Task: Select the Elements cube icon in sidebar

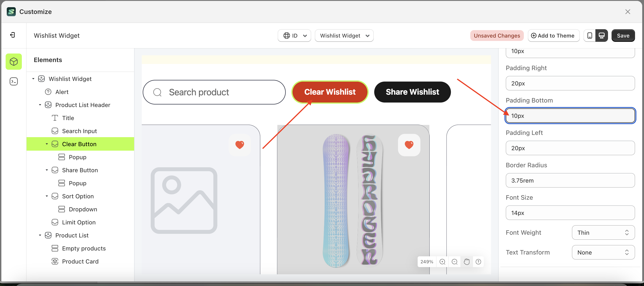Action: tap(14, 61)
